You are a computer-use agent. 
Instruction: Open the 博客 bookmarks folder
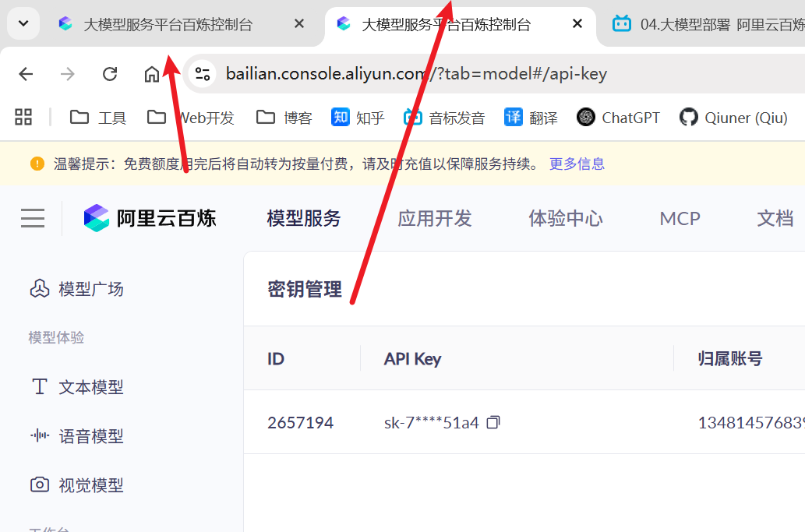284,118
